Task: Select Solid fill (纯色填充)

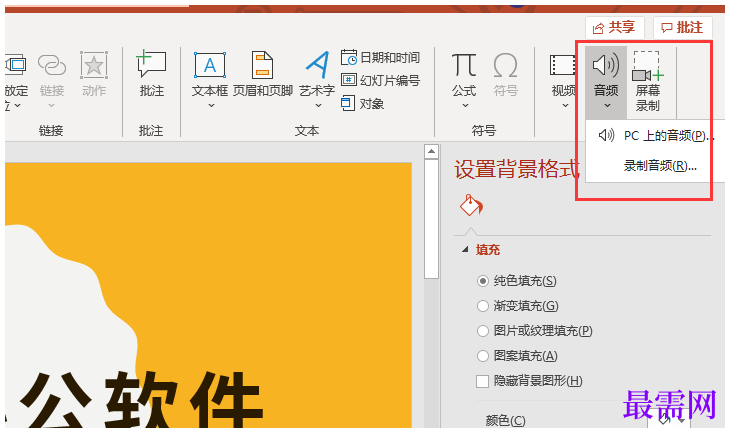Action: [482, 281]
